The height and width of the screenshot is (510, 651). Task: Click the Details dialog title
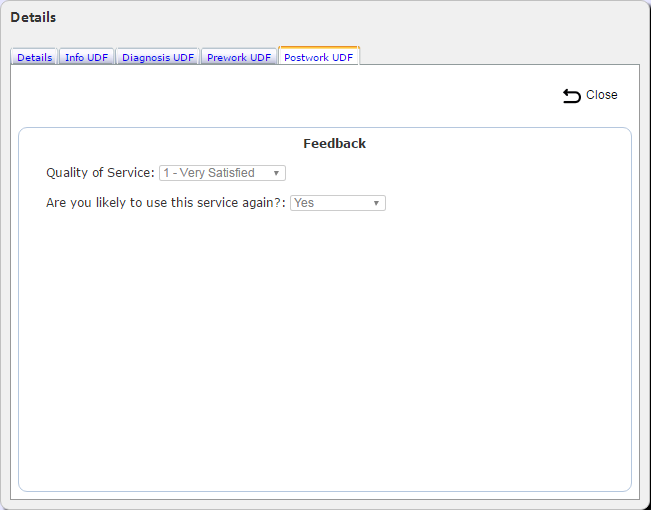33,17
